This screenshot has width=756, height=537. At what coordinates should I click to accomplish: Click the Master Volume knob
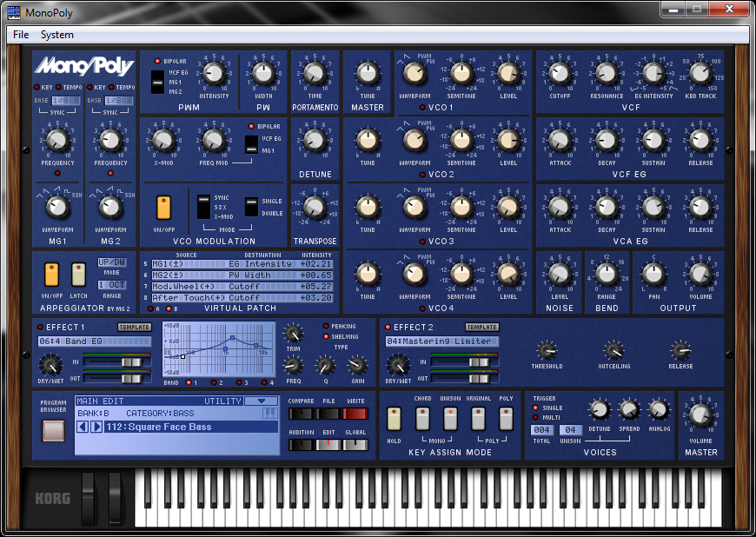tap(700, 415)
